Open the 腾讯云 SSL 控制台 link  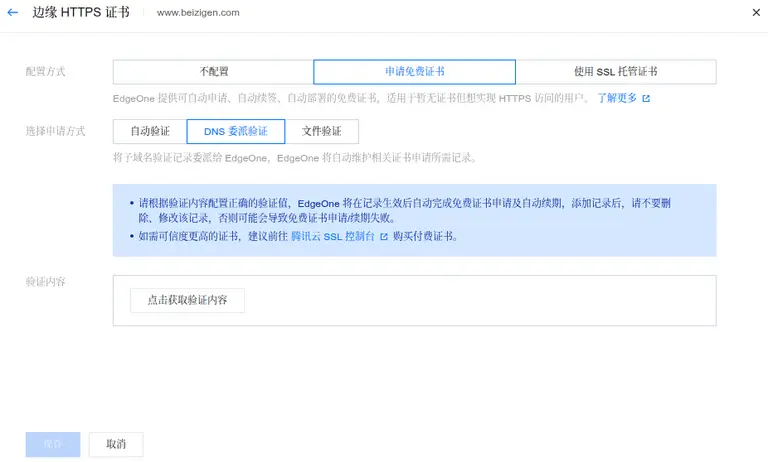[x=333, y=236]
